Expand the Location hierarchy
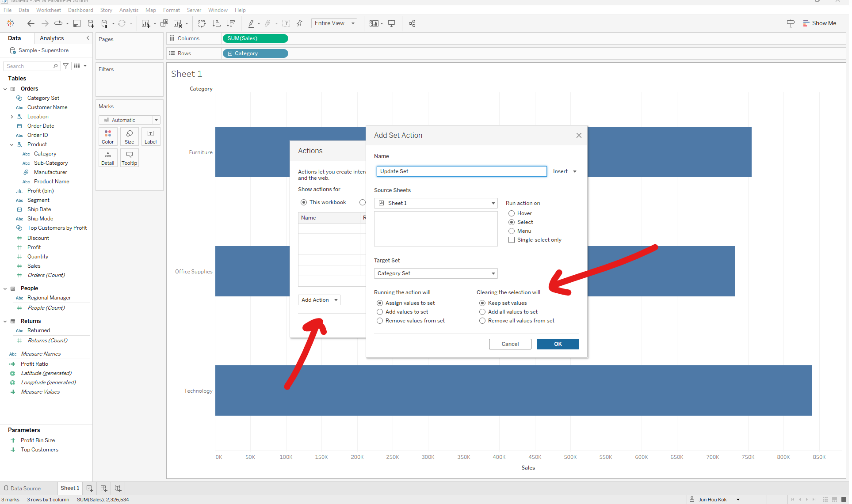 pos(12,117)
